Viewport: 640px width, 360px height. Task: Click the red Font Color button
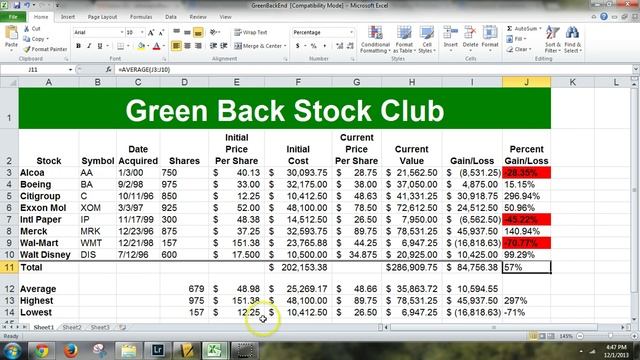coord(156,46)
